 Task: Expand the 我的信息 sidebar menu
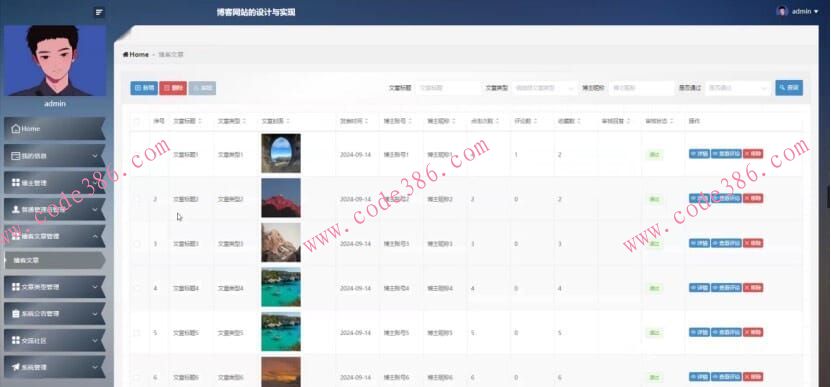tap(55, 156)
